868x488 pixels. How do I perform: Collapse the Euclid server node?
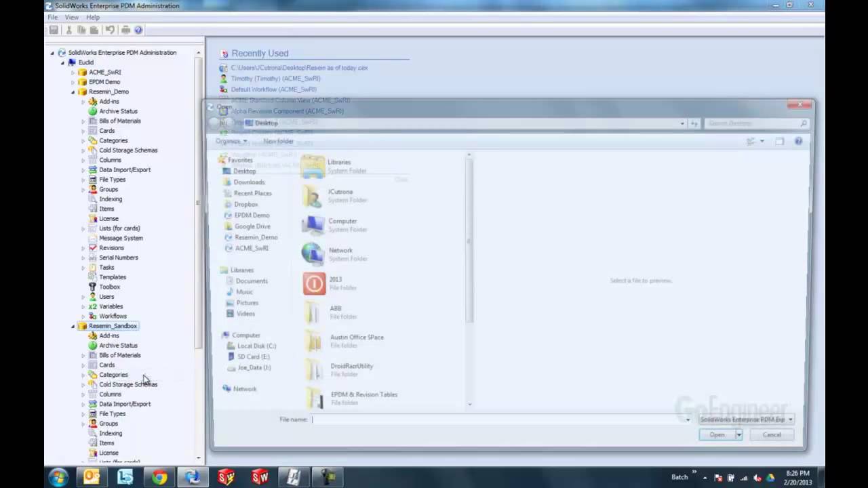(x=62, y=62)
